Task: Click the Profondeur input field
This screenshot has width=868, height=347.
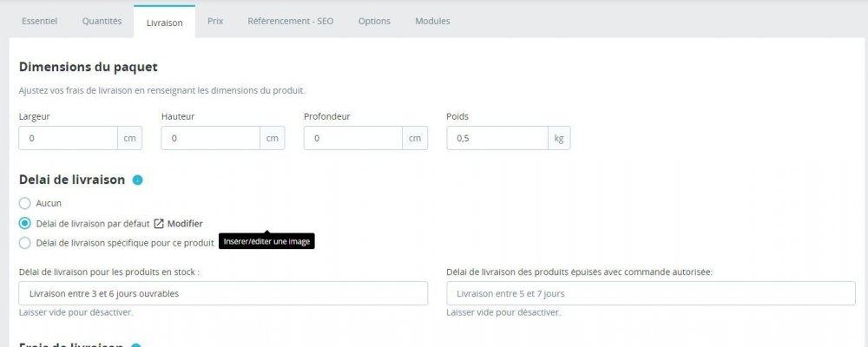Action: (x=353, y=138)
